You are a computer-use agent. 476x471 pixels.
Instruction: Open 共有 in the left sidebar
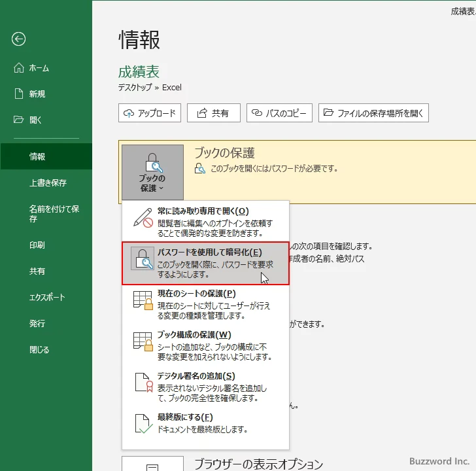46,271
